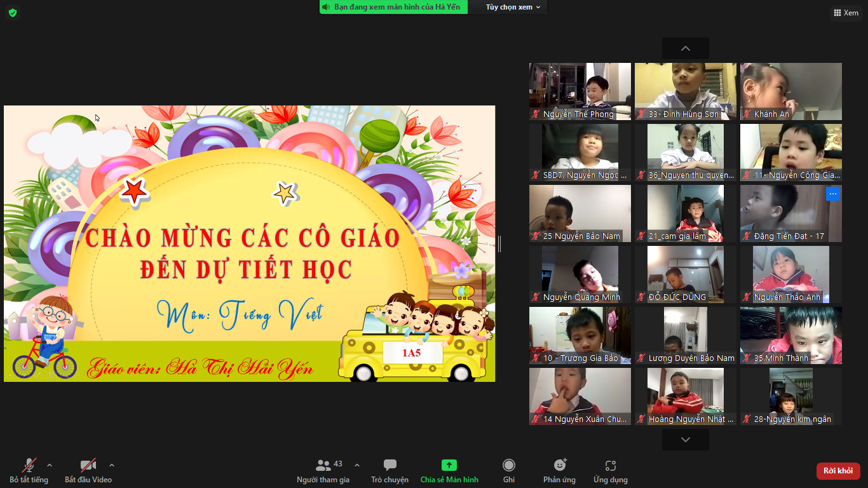Toggle camera with Bắt đầu Video
This screenshot has height=488, width=868.
pyautogui.click(x=88, y=471)
